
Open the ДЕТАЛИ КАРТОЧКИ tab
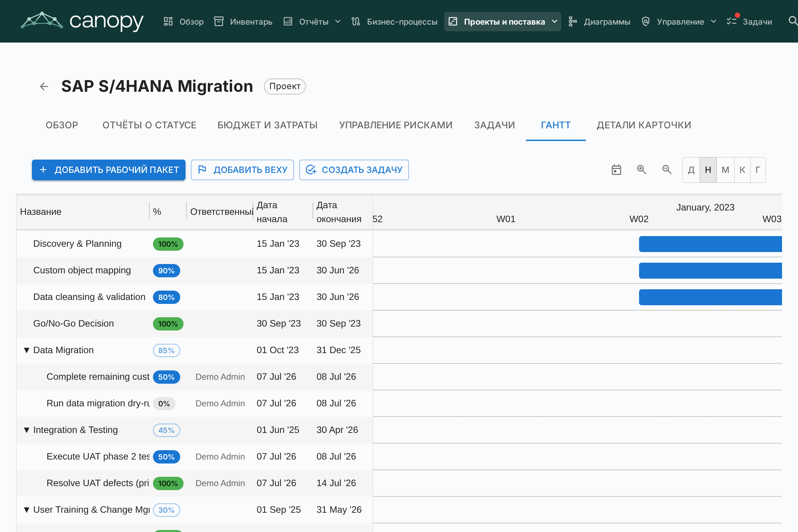(644, 125)
